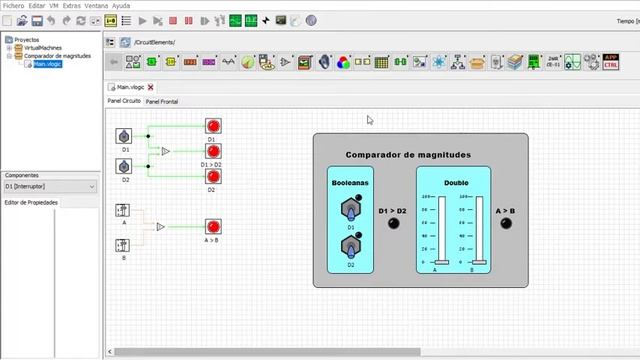Viewport: 640px width, 360px height.
Task: Click the yellow 1=0 toolbar icon
Action: (x=111, y=20)
